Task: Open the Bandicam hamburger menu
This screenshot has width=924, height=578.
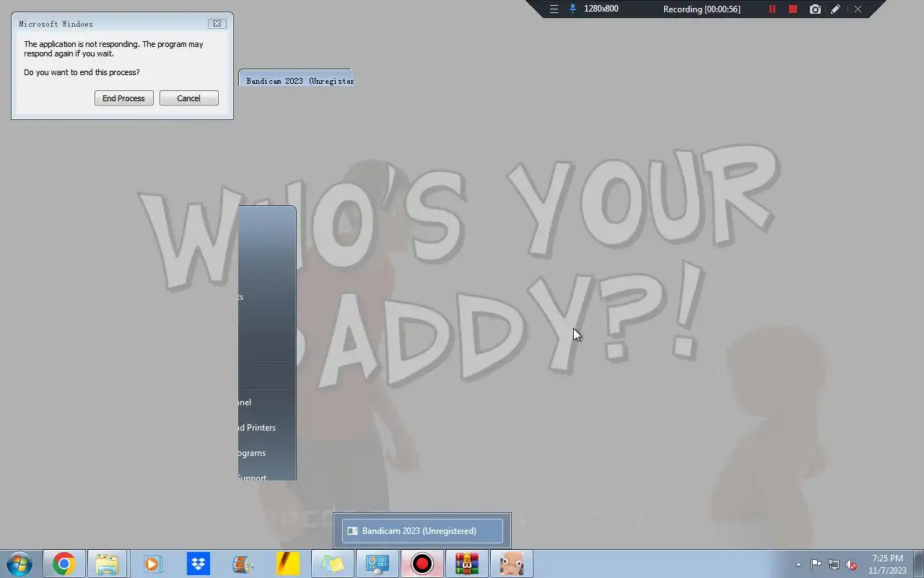Action: click(554, 9)
